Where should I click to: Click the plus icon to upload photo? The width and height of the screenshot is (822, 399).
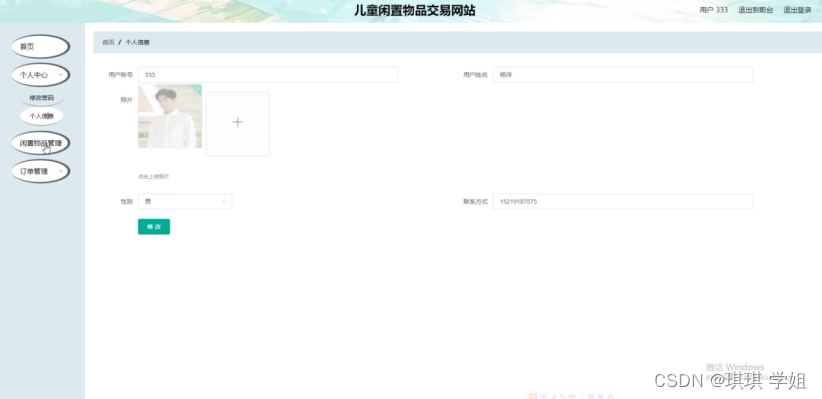pyautogui.click(x=237, y=122)
